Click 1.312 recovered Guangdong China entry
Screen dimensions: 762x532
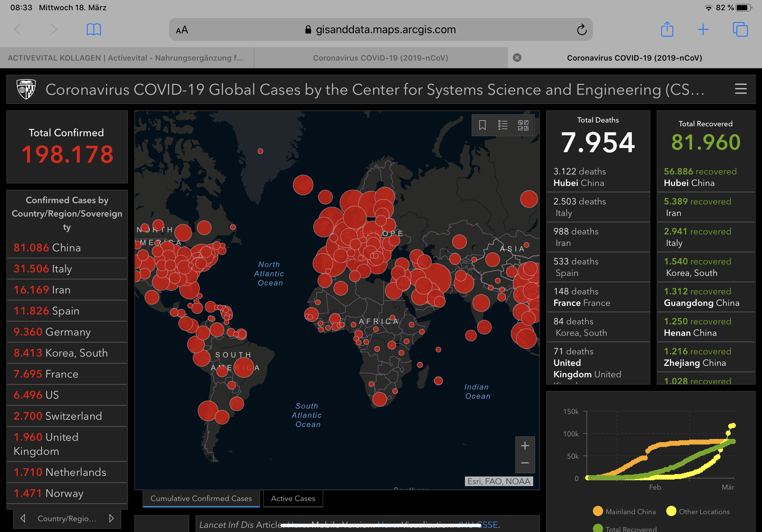[x=706, y=297]
